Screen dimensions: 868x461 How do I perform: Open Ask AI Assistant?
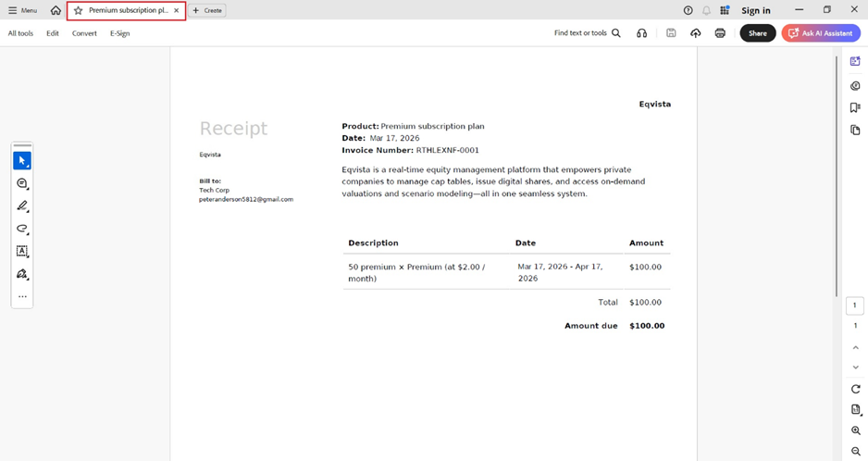click(821, 33)
